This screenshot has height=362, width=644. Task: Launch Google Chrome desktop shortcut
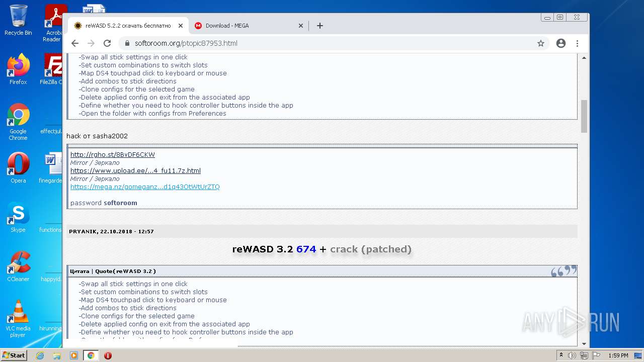18,122
